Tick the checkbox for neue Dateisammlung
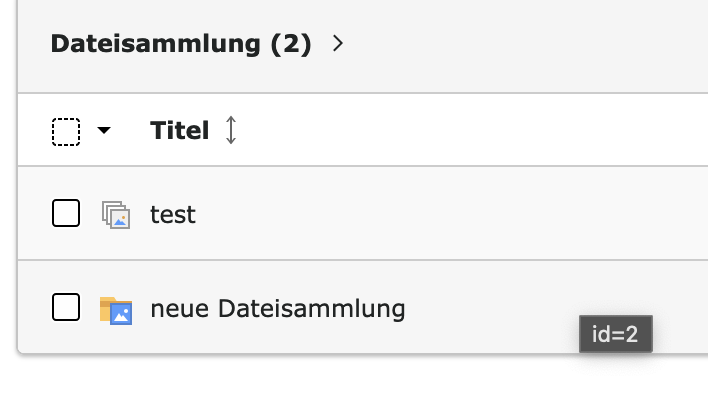Screen dimensions: 708x402 [x=66, y=307]
